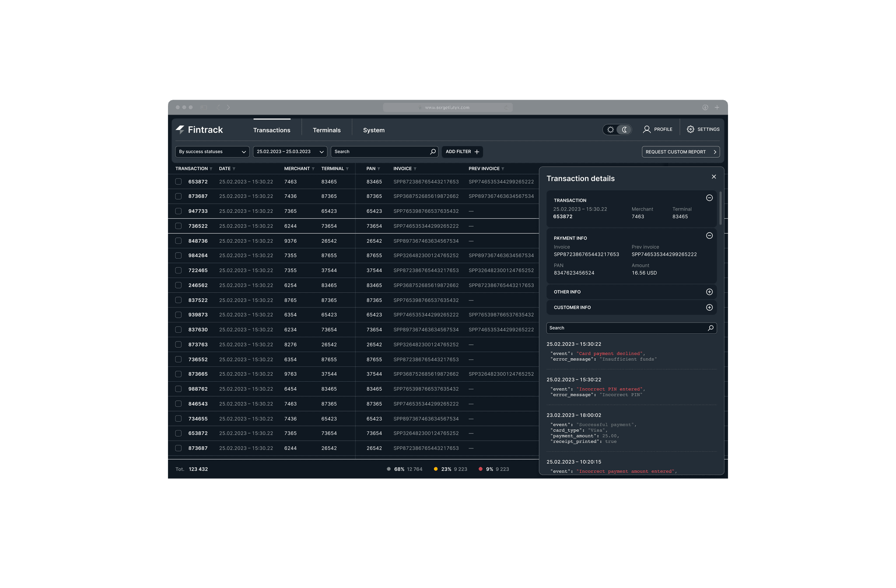Click the Fintrack logo icon
The image size is (896, 588).
(x=180, y=129)
